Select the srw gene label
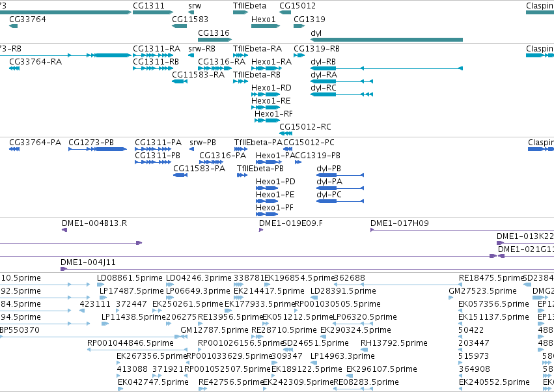Viewport: 554px width, 392px height. pyautogui.click(x=195, y=6)
